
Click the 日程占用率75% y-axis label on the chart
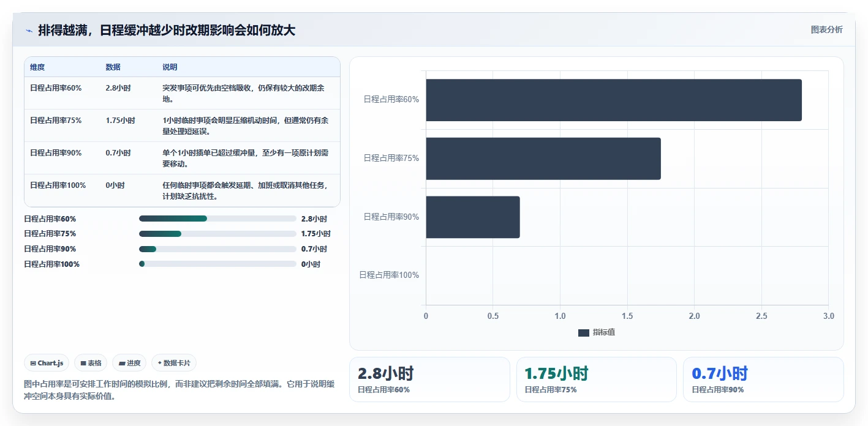(x=391, y=158)
